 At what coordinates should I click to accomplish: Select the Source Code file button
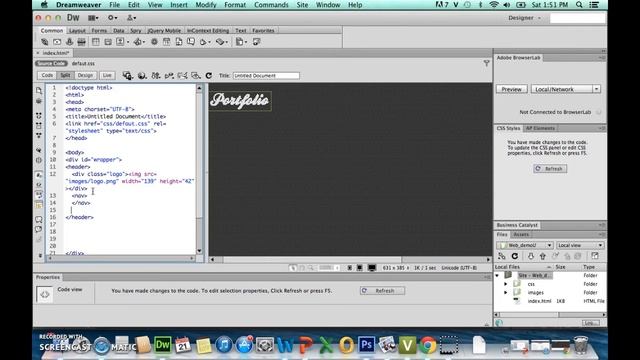coord(51,63)
